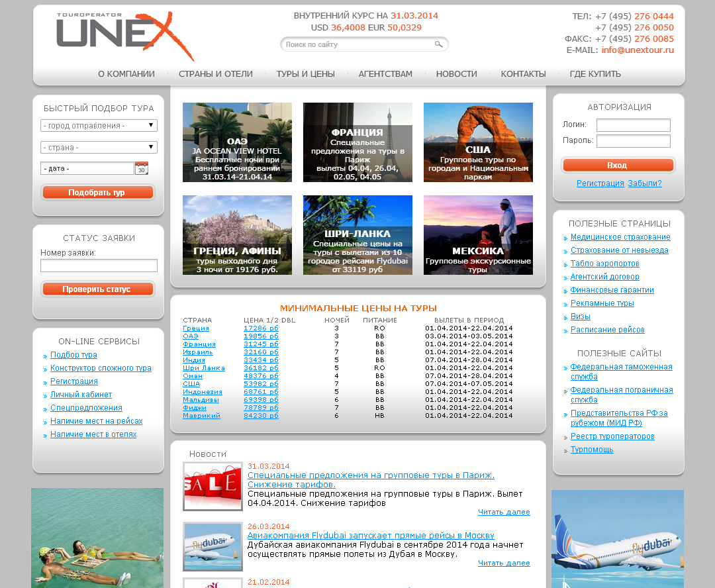Open the Финансовые гарантии link
The image size is (715, 588).
point(612,289)
